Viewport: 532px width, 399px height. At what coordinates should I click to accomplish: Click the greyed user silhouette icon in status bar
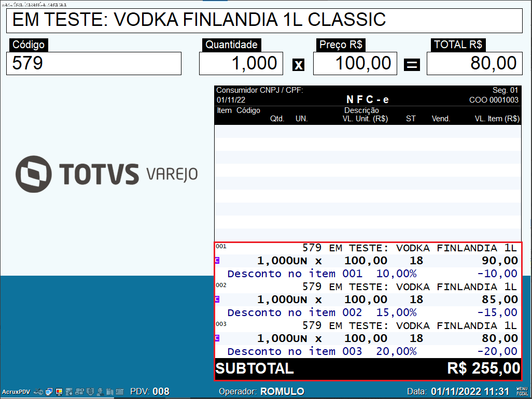click(100, 392)
